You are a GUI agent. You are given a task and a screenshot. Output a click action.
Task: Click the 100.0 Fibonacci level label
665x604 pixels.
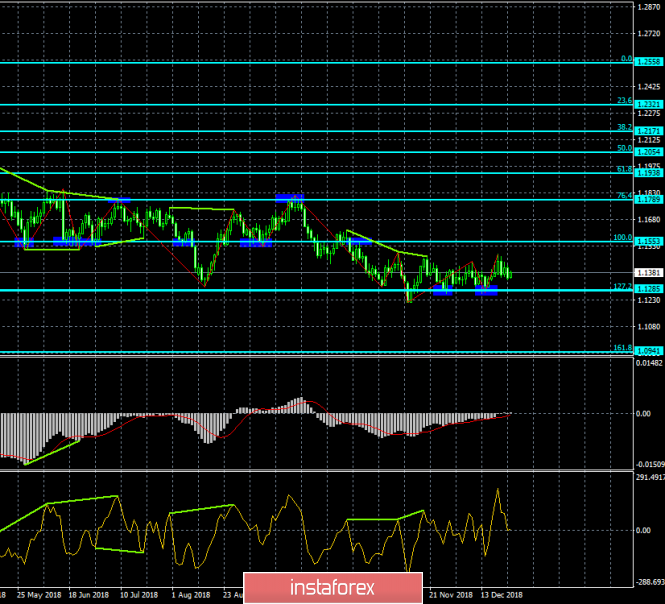(623, 238)
